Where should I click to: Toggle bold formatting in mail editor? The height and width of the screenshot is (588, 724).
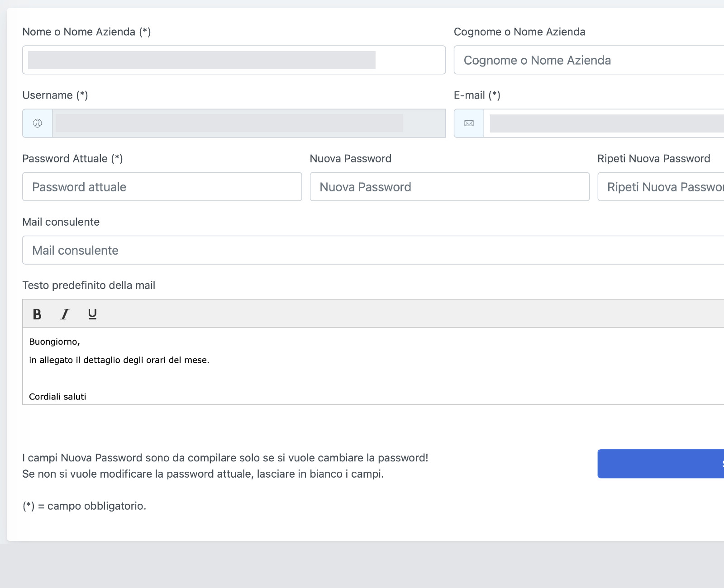(x=37, y=314)
